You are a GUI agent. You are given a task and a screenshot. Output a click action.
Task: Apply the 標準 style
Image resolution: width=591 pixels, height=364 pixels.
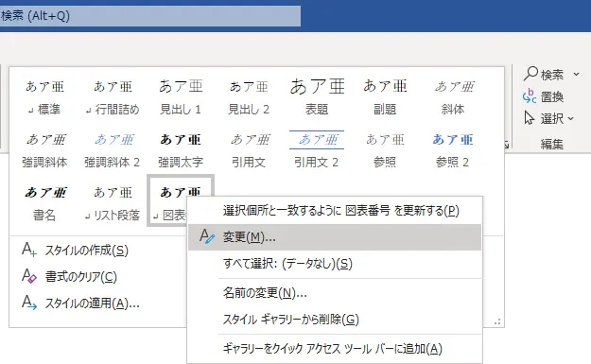[x=44, y=96]
